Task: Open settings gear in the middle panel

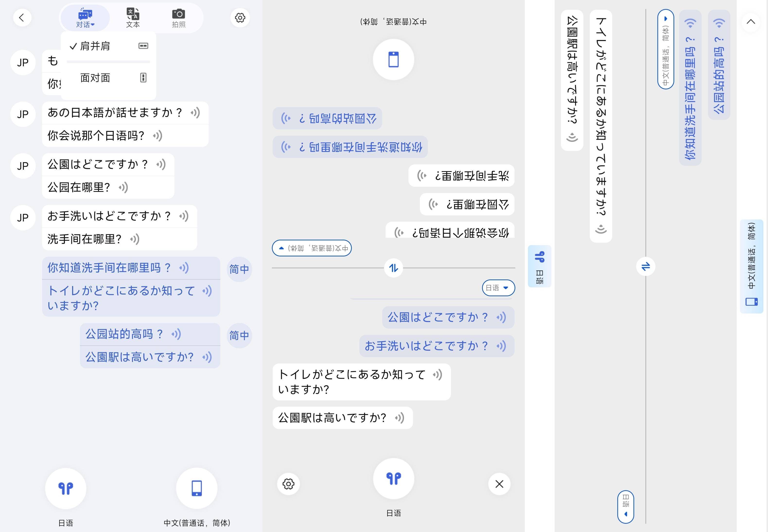Action: (288, 484)
